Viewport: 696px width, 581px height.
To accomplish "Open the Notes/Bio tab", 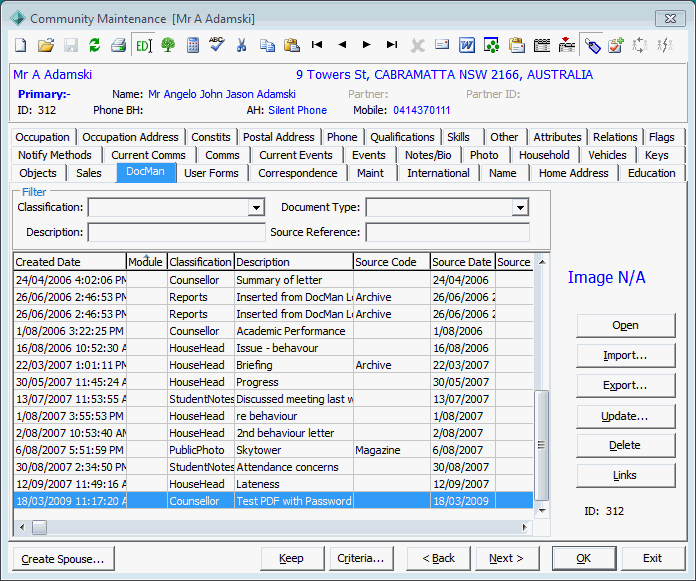I will pos(428,155).
